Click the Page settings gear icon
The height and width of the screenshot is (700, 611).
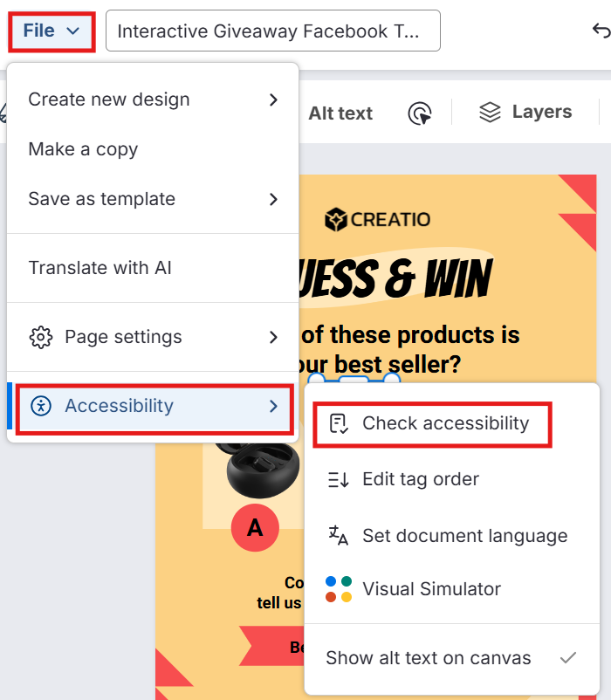point(41,337)
